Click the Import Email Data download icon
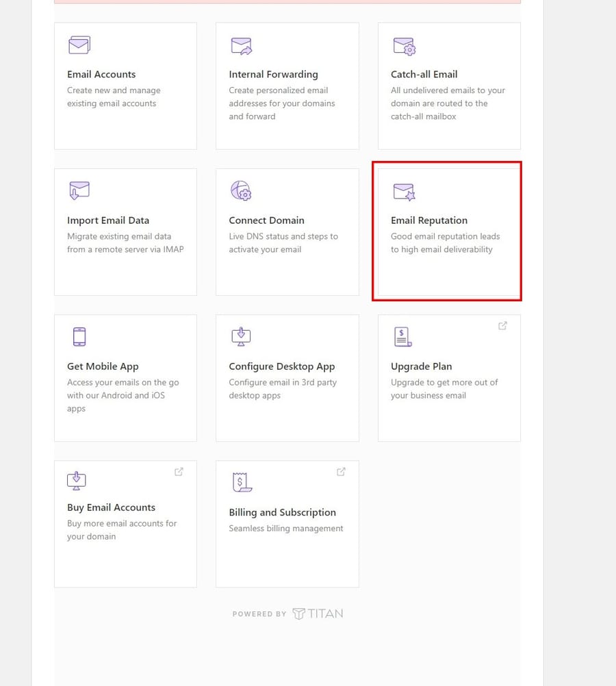This screenshot has width=616, height=686. (79, 191)
